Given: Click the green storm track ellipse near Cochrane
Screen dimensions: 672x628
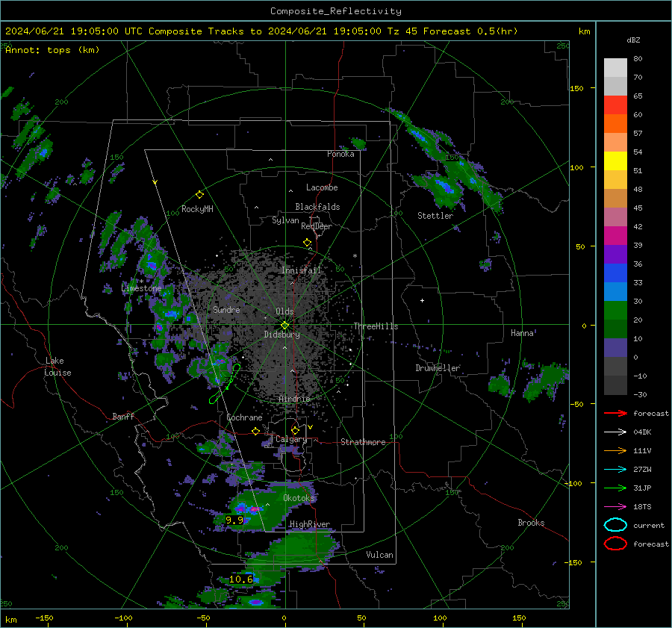Looking at the screenshot, I should [225, 384].
